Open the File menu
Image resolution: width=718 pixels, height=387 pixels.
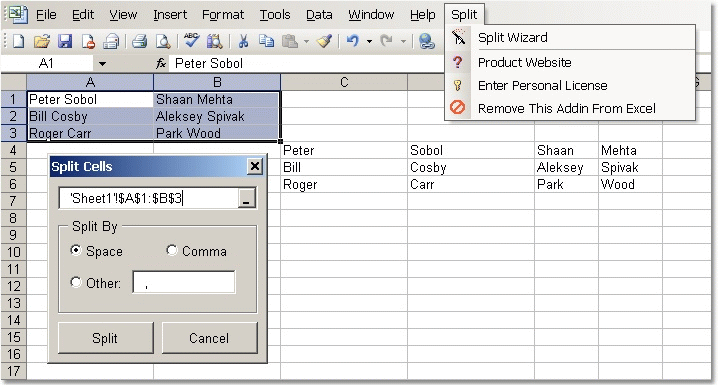click(x=46, y=15)
